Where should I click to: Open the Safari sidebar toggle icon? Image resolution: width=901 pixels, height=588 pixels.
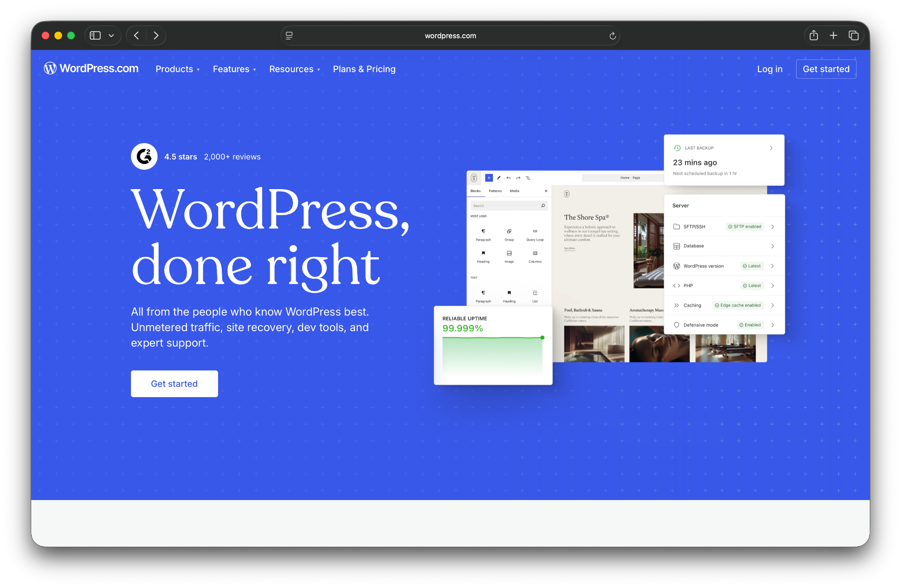coord(95,36)
